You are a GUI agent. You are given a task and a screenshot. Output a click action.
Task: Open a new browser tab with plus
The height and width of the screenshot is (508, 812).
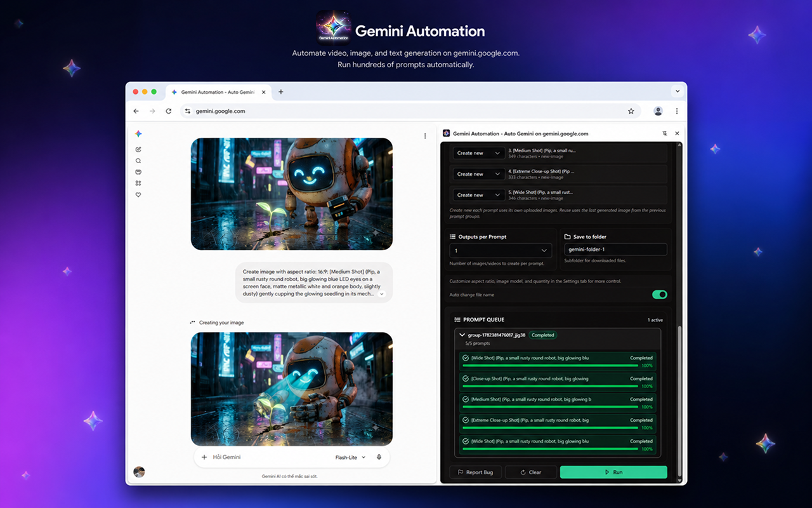281,92
